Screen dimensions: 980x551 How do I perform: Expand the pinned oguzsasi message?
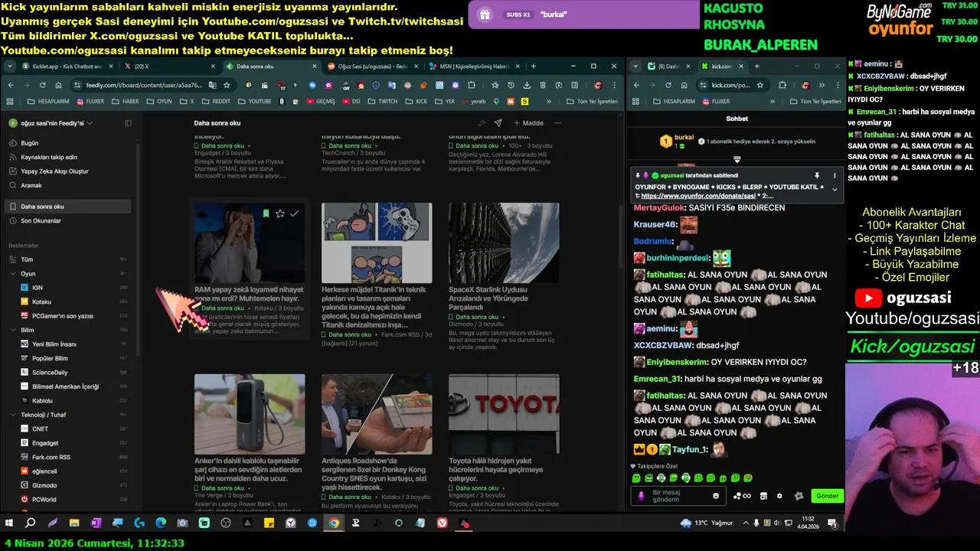coord(835,190)
